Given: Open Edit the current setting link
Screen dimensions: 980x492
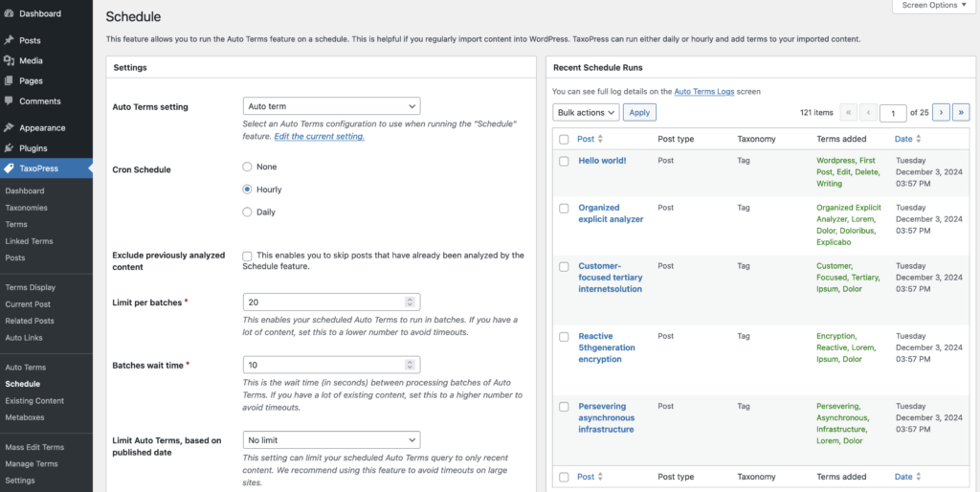Looking at the screenshot, I should pyautogui.click(x=320, y=136).
